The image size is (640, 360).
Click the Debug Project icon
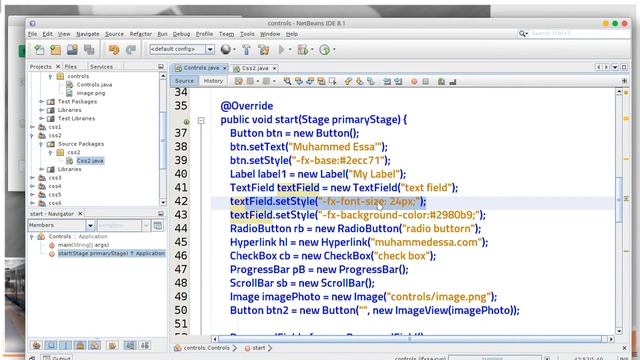tap(302, 50)
